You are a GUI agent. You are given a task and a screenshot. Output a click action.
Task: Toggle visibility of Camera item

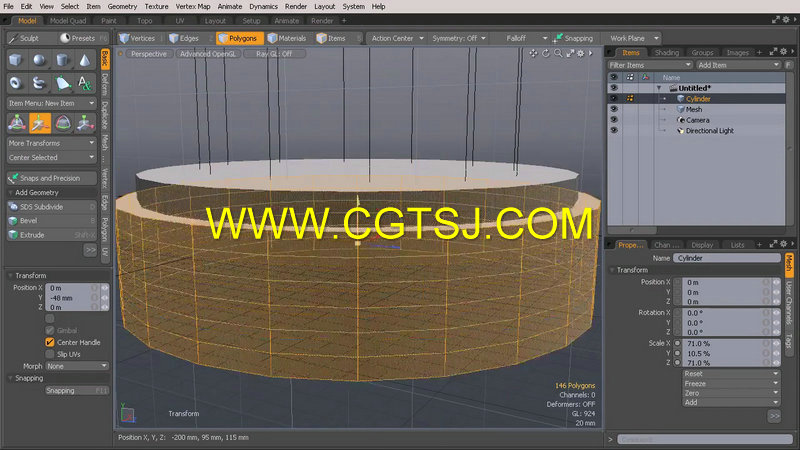(614, 120)
